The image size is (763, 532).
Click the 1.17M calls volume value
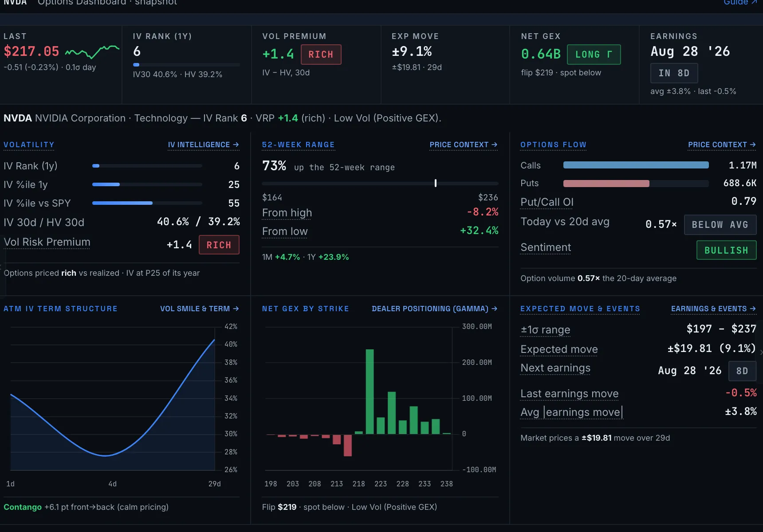pyautogui.click(x=743, y=165)
